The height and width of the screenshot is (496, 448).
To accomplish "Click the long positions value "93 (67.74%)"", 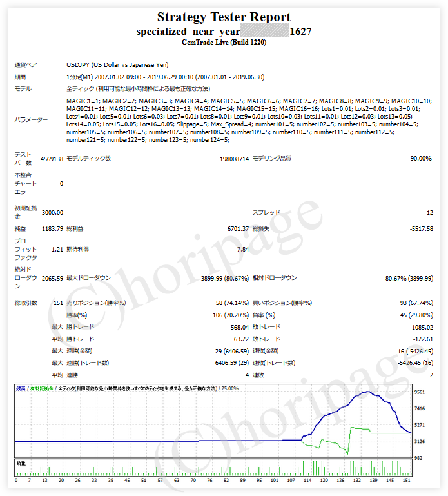I will pyautogui.click(x=416, y=303).
